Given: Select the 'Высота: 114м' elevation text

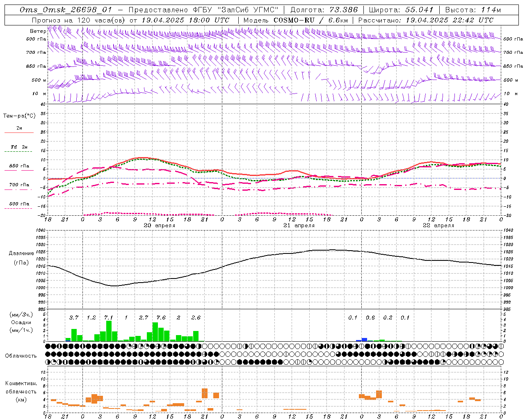Looking at the screenshot, I should pos(473,10).
